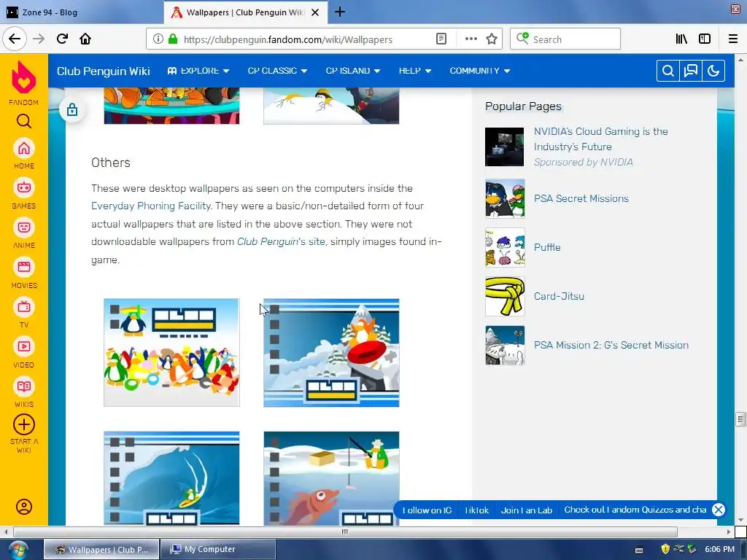
Task: Open page actions three-dots menu
Action: 471,39
